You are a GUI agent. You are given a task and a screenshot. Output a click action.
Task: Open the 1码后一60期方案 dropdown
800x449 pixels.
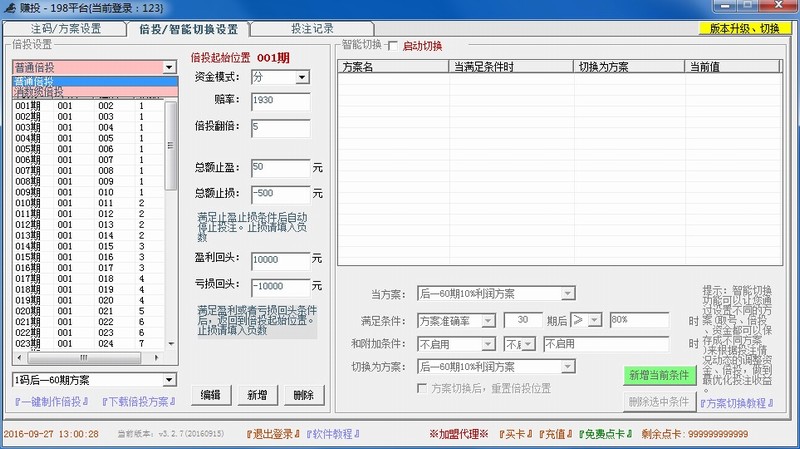click(168, 380)
